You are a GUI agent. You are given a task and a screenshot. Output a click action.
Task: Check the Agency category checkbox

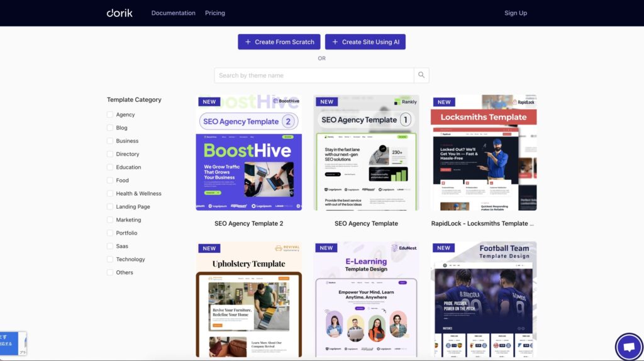110,114
